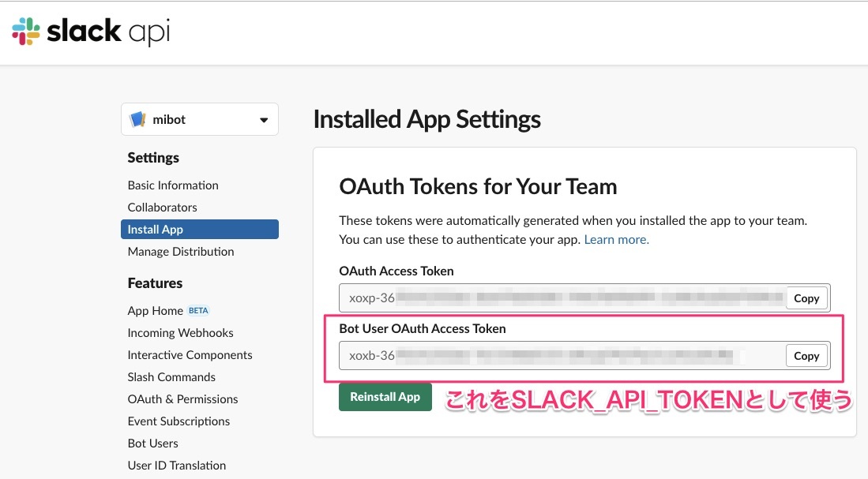
Task: Click the Installed App Settings heading
Action: pos(427,119)
